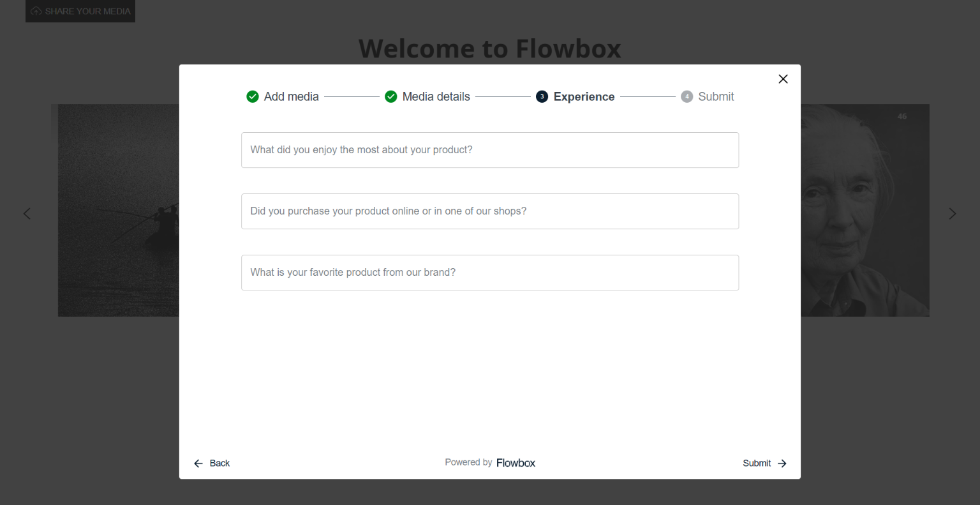Click the green checkmark beside Media details

pyautogui.click(x=391, y=97)
